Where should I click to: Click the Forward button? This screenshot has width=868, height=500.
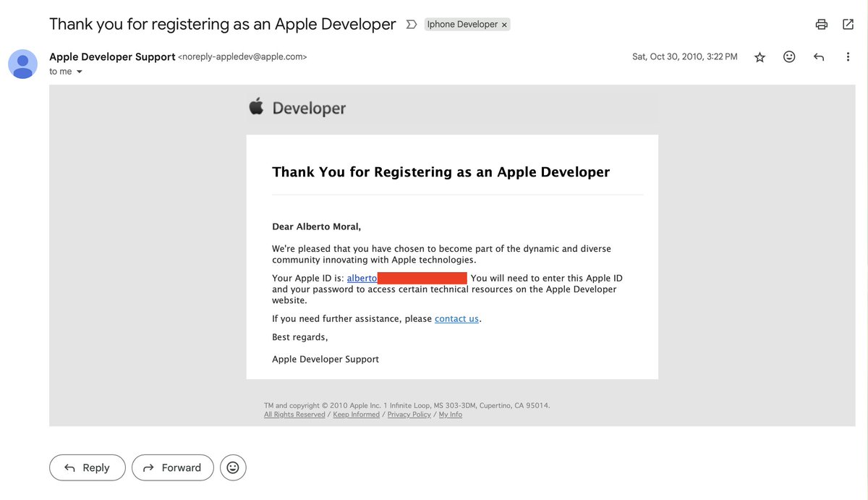click(x=173, y=467)
